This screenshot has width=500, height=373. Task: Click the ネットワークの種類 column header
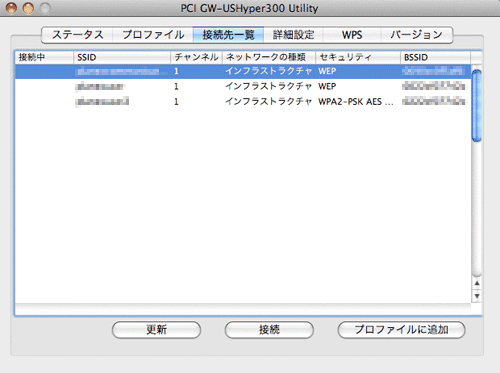pos(269,57)
